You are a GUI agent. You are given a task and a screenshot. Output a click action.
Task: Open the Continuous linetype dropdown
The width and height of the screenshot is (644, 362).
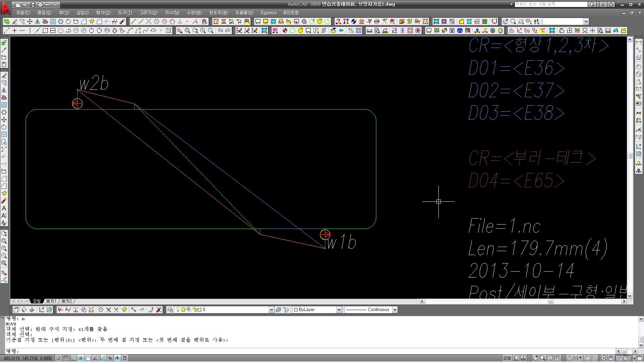coord(395,310)
